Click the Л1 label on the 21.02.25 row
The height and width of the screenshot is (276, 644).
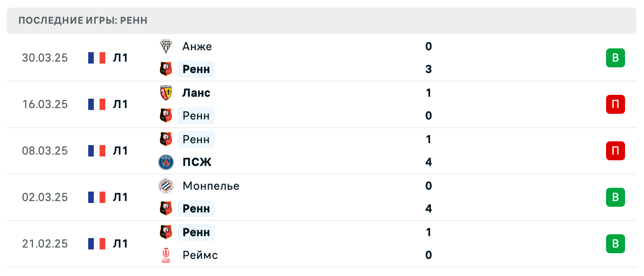[120, 243]
